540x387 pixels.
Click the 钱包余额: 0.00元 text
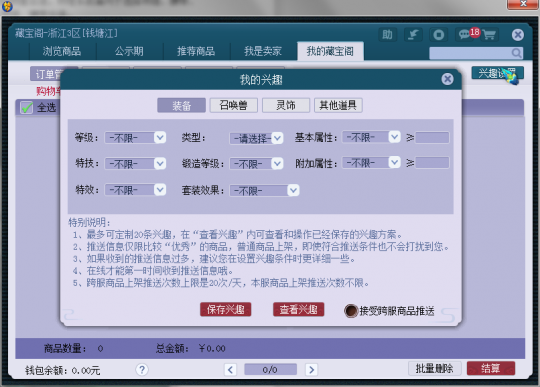63,370
